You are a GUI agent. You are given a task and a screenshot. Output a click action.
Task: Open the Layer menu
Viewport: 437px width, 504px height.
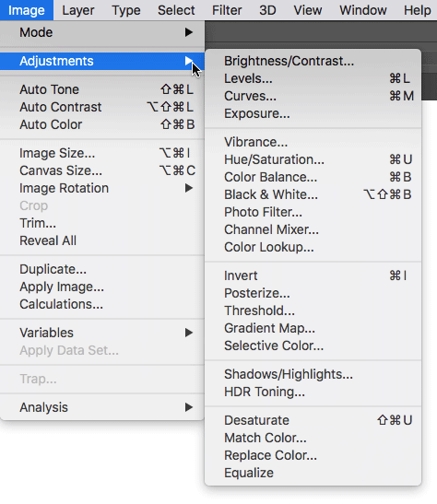coord(78,10)
